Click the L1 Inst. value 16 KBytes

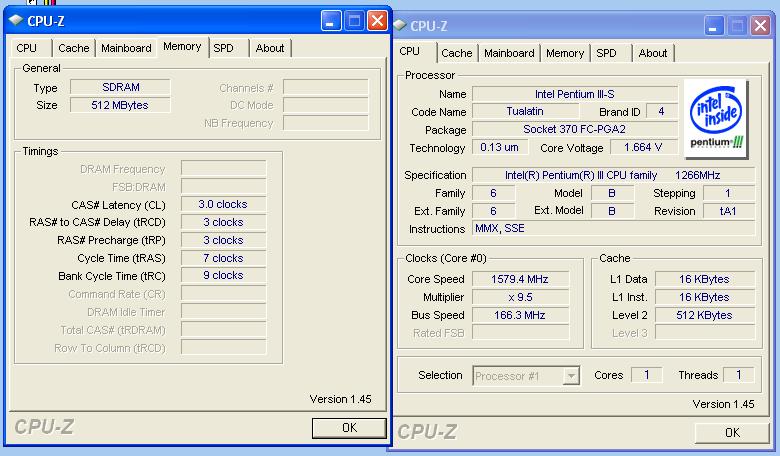point(705,297)
